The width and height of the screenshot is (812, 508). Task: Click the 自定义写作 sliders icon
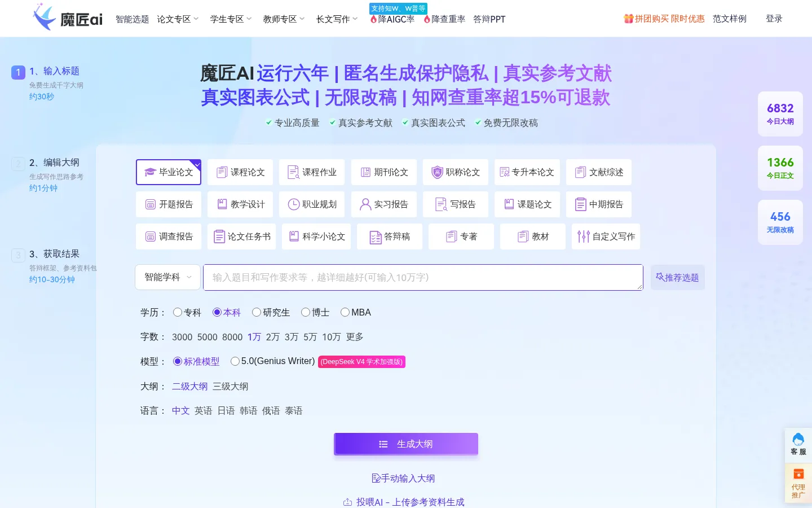click(584, 237)
